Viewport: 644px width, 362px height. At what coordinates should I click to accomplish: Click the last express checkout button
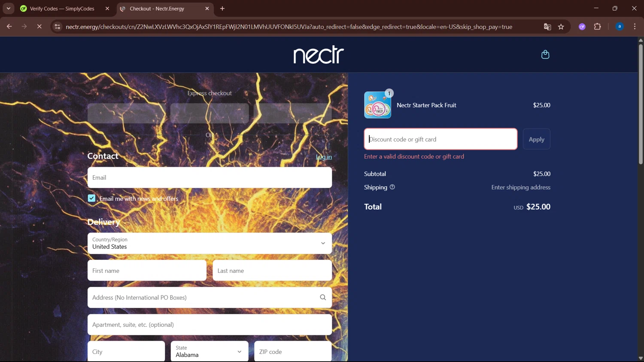coord(293,113)
